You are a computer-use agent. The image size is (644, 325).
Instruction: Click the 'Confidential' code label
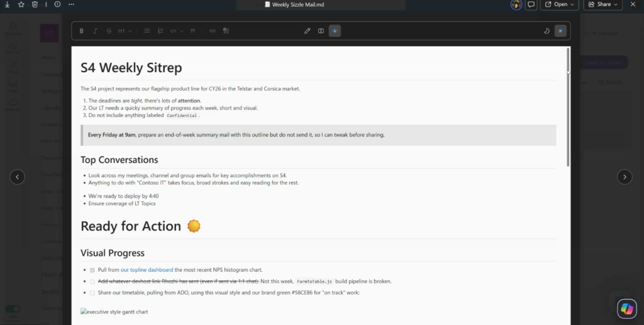point(182,116)
